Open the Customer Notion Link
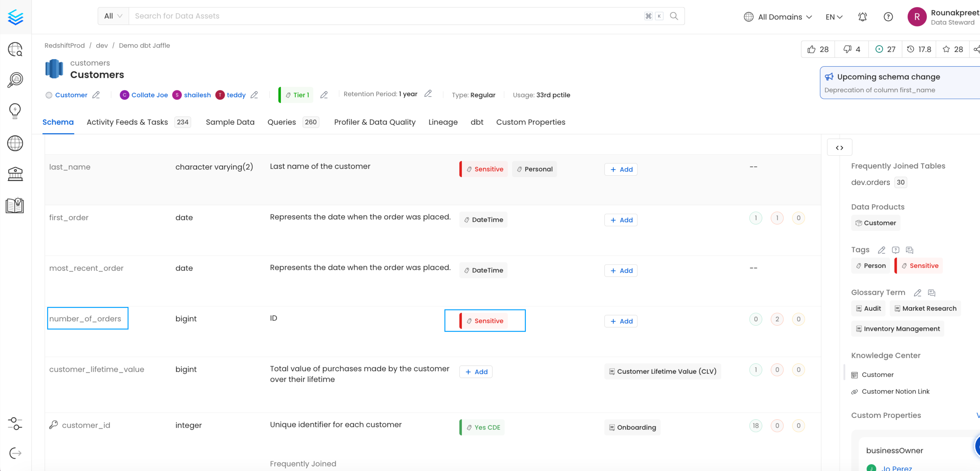Image resolution: width=980 pixels, height=471 pixels. point(895,392)
